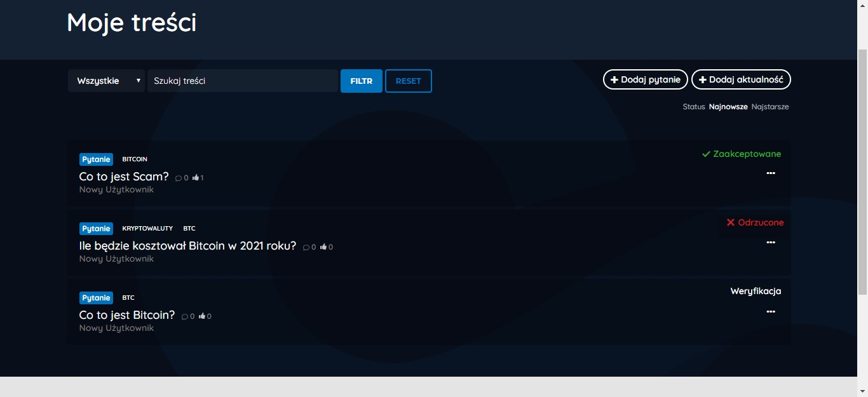Sort content by Najstarsze
This screenshot has height=397, width=868.
tap(770, 107)
